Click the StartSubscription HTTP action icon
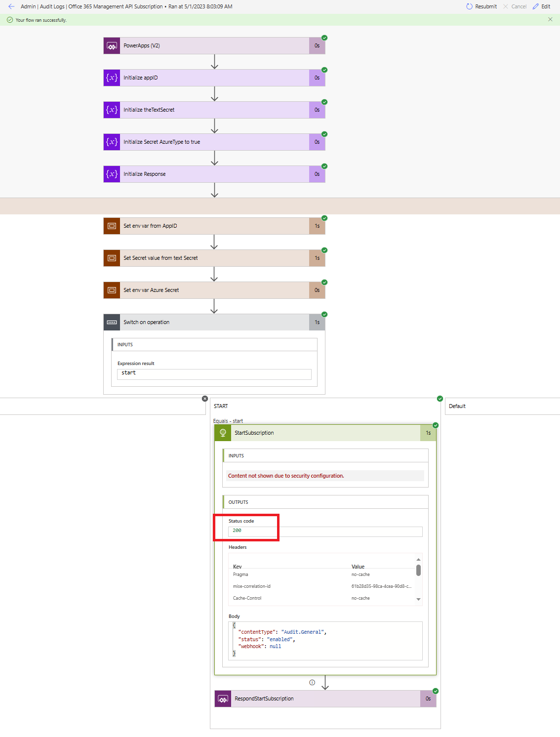 (223, 433)
